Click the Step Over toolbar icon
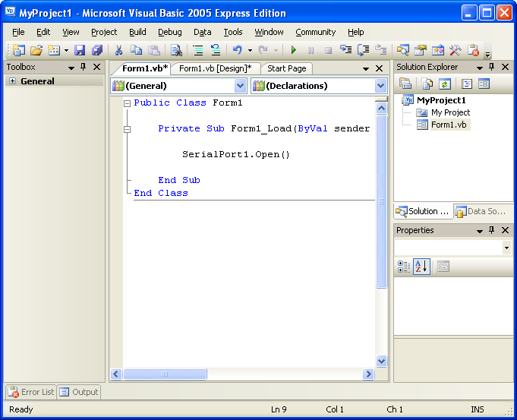 364,49
